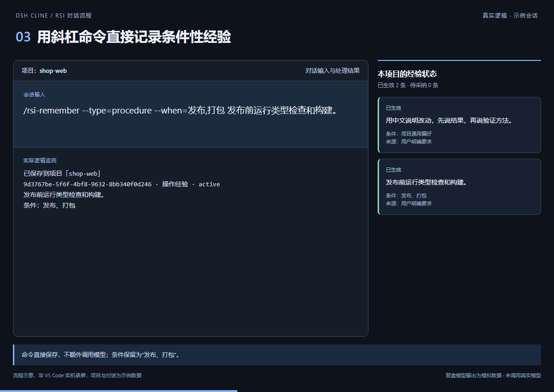
Task: Click the '实际逻辑返回' label
Action: point(40,160)
